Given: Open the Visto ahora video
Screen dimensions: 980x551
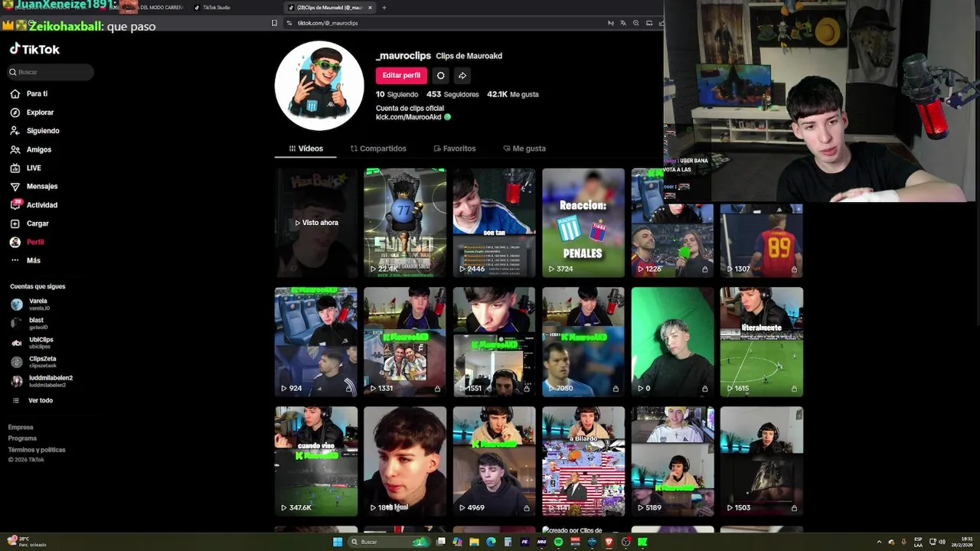Looking at the screenshot, I should 316,223.
